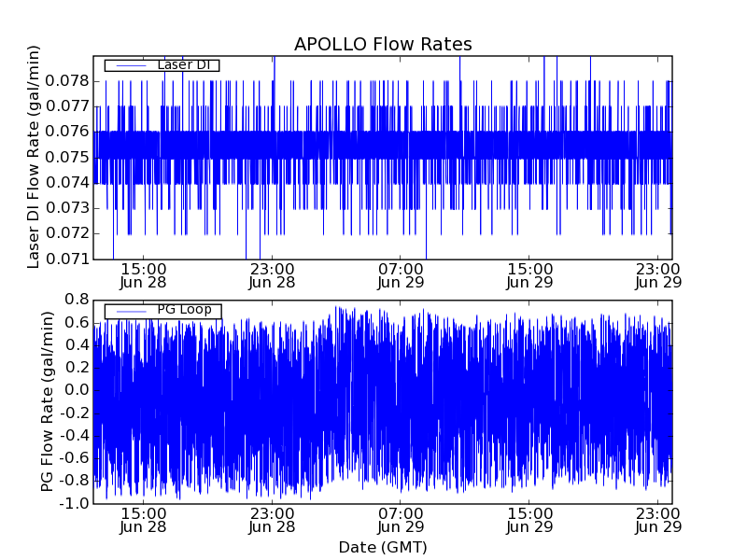Click 23:00 Jun 29 label under bottom plot
Image resolution: width=747 pixels, height=560 pixels.
658,521
